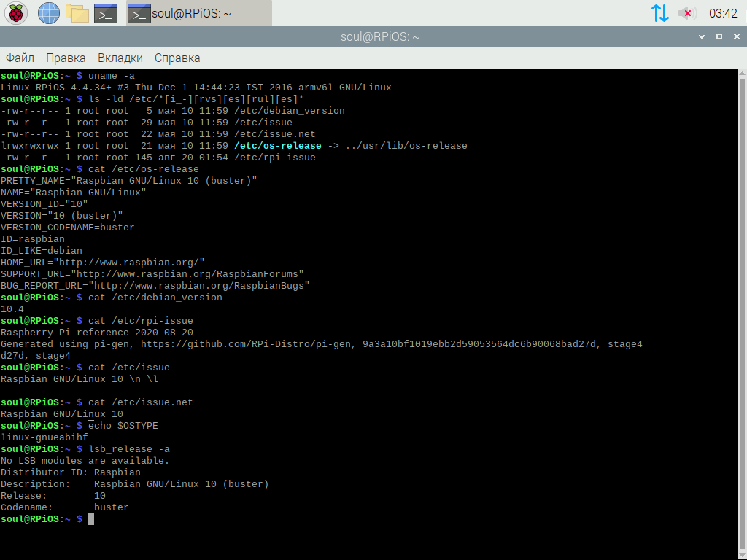Click the window title 'soul@RPiOS: ~'
This screenshot has height=560, width=747.
pyautogui.click(x=379, y=36)
